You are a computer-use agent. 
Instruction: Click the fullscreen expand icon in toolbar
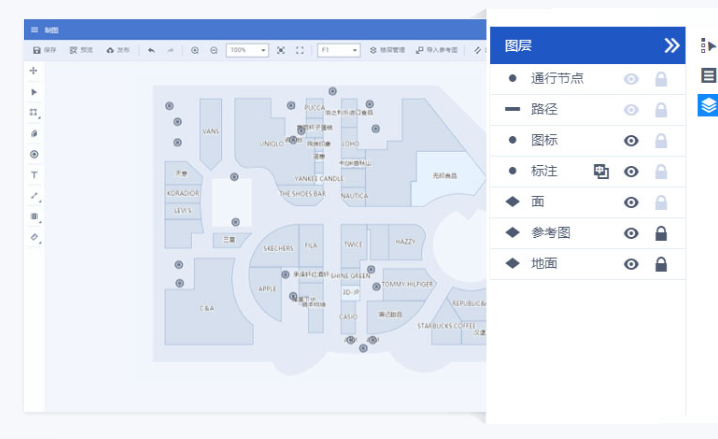300,50
